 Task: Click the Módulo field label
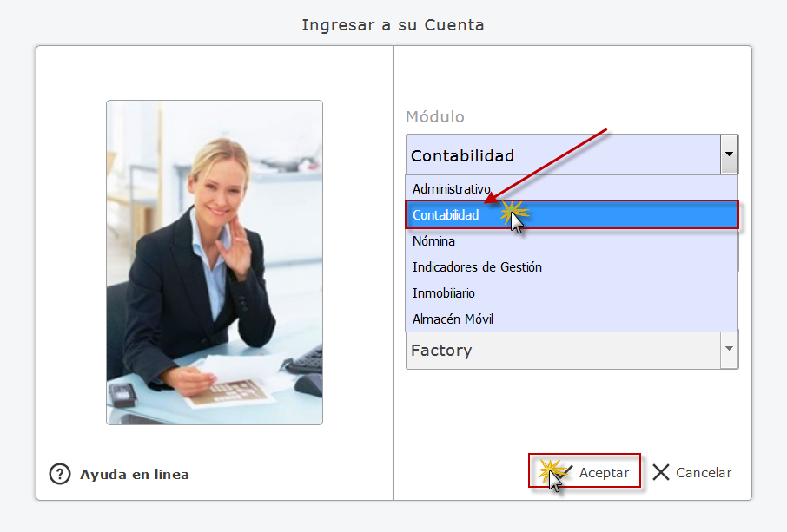coord(435,117)
